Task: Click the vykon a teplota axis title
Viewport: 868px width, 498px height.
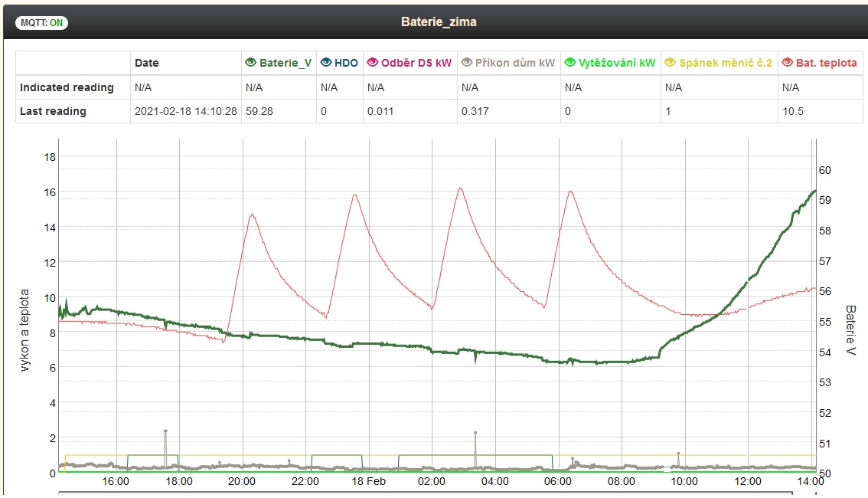Action: coord(24,330)
